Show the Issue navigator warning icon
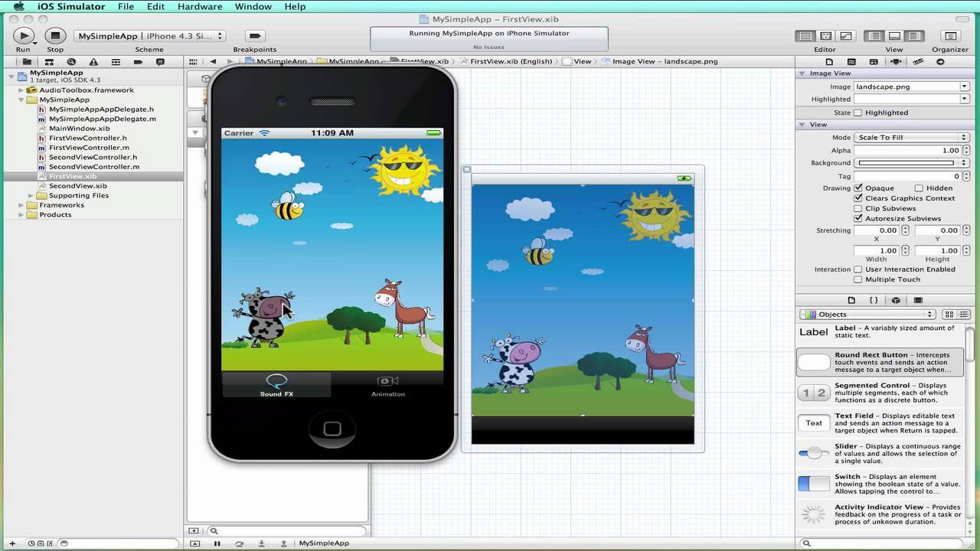Viewport: 980px width, 551px height. click(93, 62)
